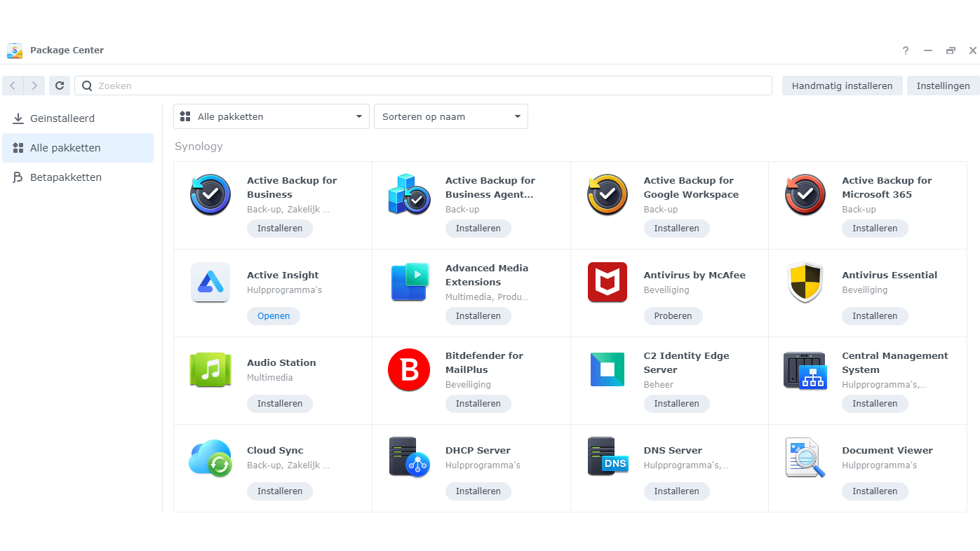Open the Sorteren op naam dropdown
The height and width of the screenshot is (551, 980).
[x=451, y=116]
